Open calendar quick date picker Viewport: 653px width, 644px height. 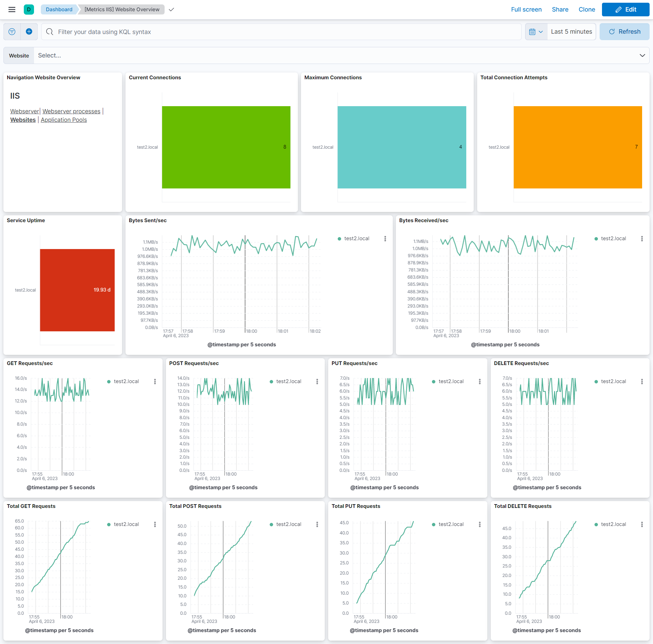tap(536, 32)
